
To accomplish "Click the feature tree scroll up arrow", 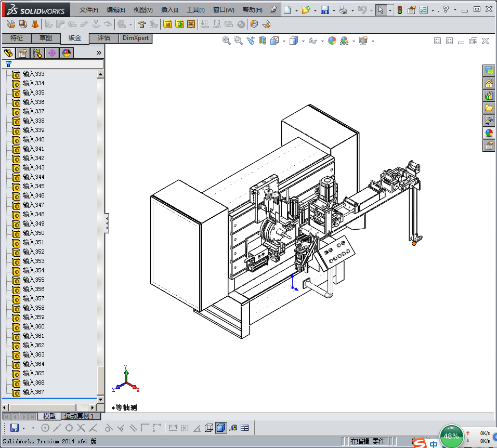I will pos(100,75).
